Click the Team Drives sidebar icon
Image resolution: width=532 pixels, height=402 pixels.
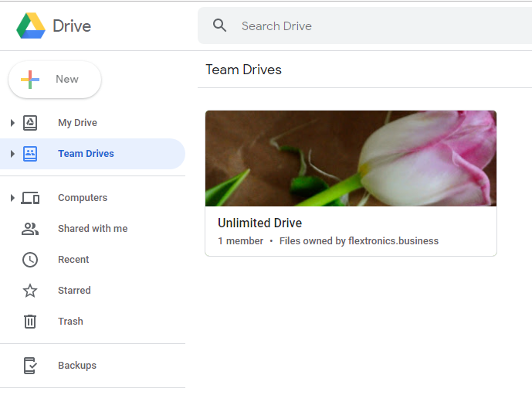click(x=30, y=154)
